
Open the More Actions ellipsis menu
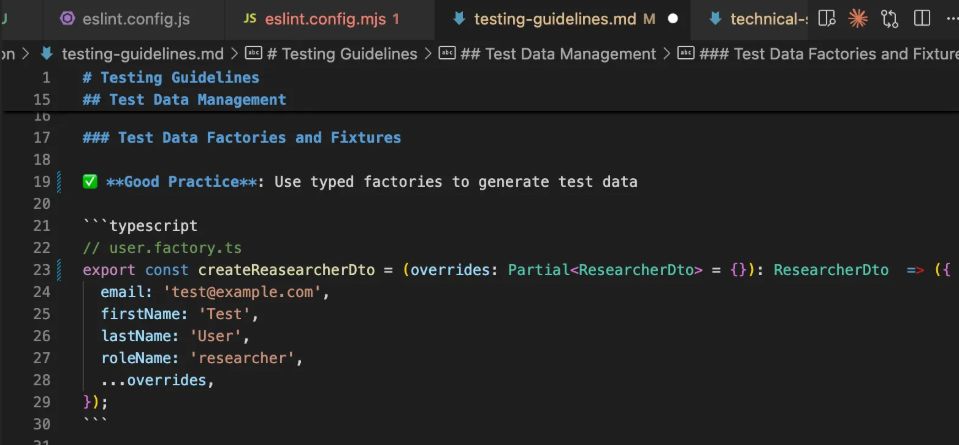point(951,18)
